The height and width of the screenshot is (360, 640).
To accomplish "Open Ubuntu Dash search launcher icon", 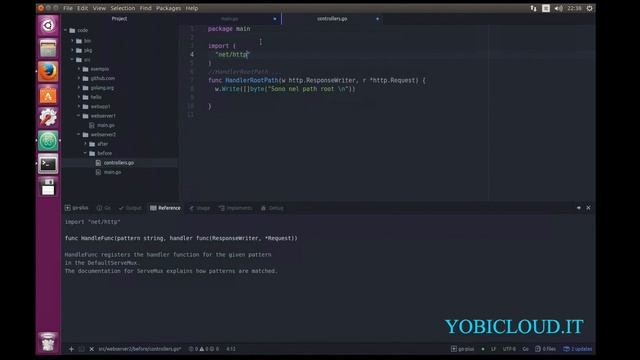I will [48, 25].
